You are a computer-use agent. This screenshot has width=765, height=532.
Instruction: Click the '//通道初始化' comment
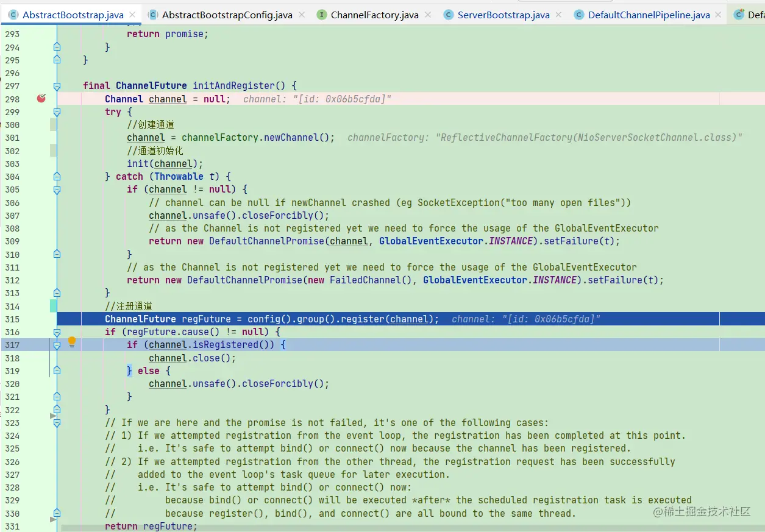155,151
